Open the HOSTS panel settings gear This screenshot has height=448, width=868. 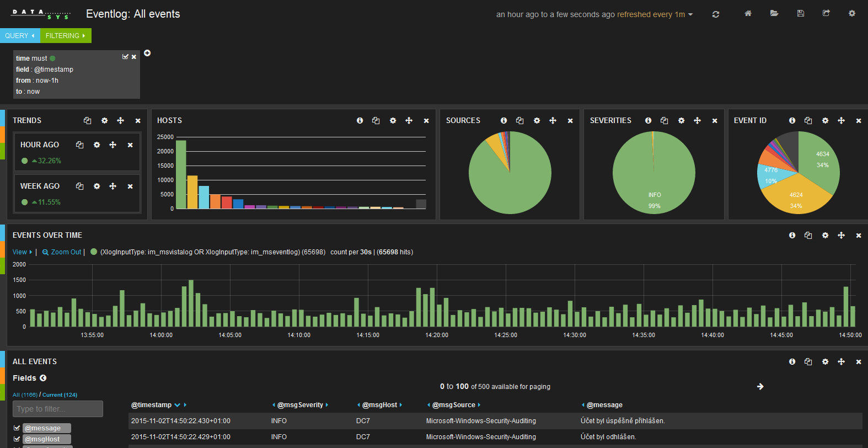(x=393, y=120)
